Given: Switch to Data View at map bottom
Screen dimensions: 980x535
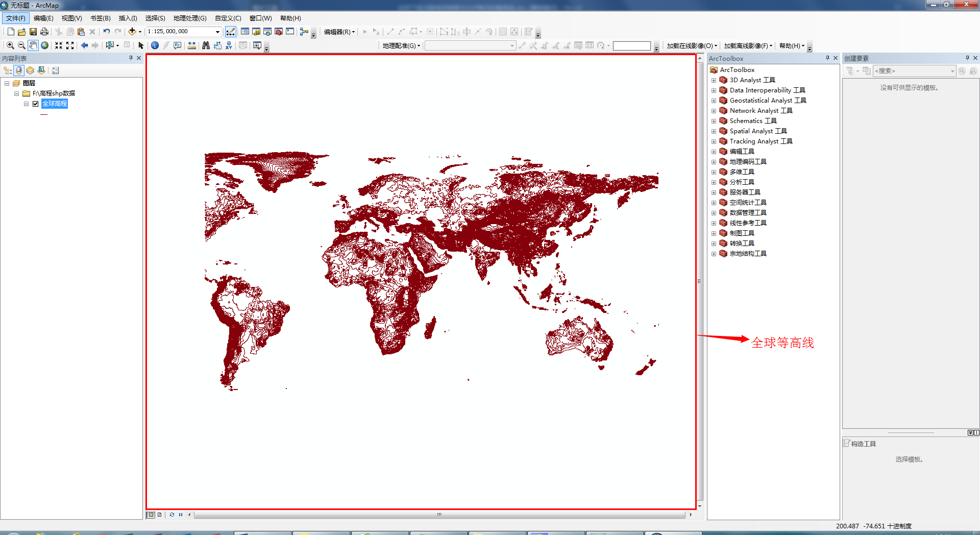Looking at the screenshot, I should click(x=151, y=515).
